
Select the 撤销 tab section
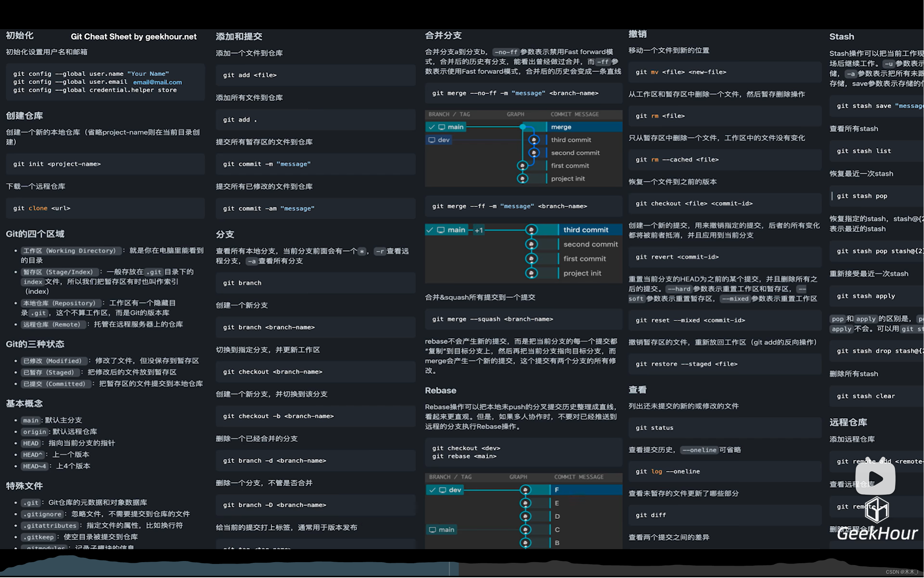(640, 36)
